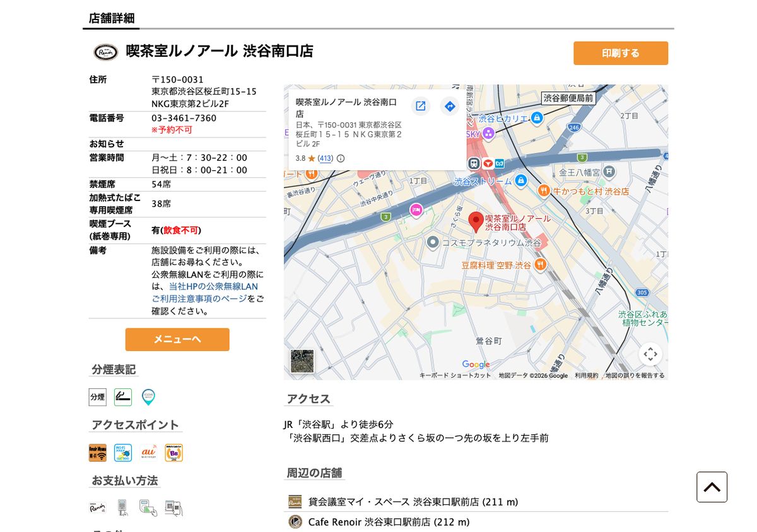Screen dimensions: 757x532
Task: Click the back-to-top chevron button
Action: (712, 487)
